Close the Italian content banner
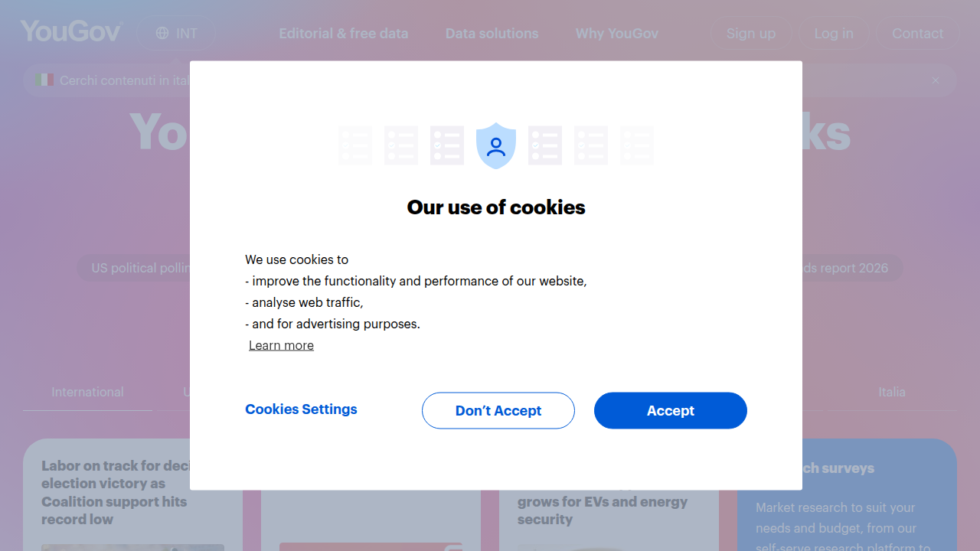This screenshot has width=980, height=551. coord(936,80)
